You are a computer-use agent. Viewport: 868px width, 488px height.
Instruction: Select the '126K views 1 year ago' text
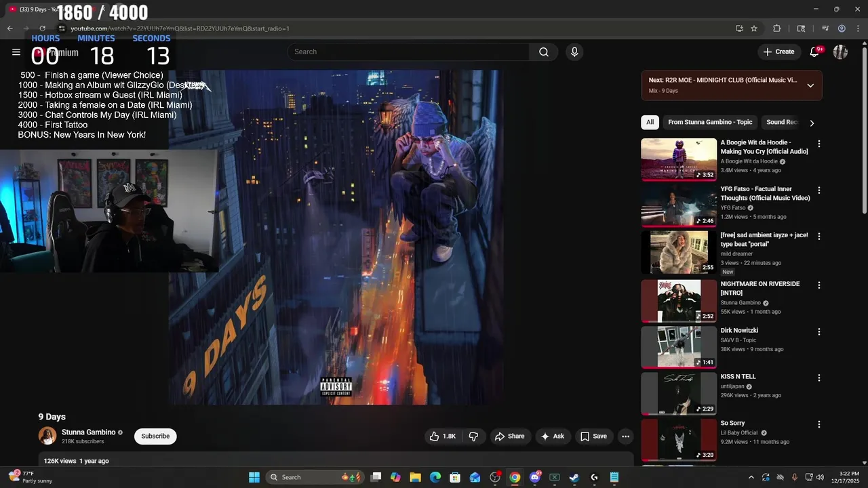pyautogui.click(x=76, y=461)
